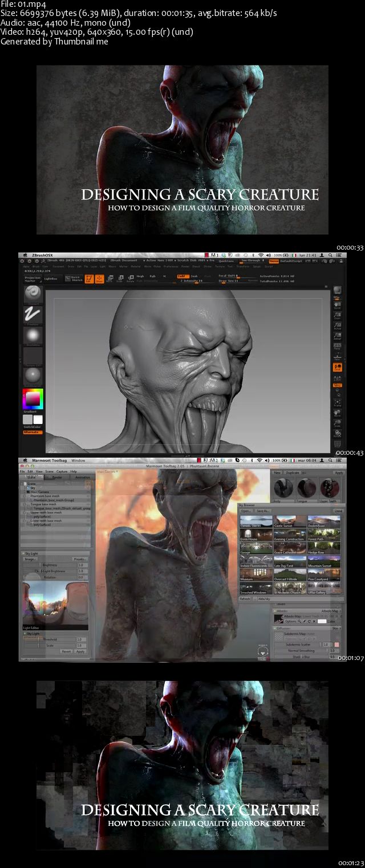This screenshot has height=868, width=365.
Task: Collapse Upper teeth base mesh node
Action: pyautogui.click(x=25, y=512)
